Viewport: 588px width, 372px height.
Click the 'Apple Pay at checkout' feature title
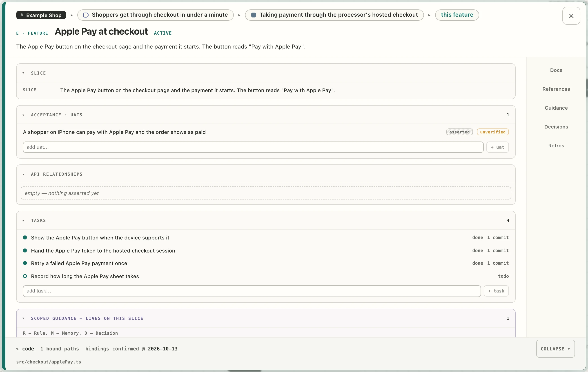tap(101, 32)
